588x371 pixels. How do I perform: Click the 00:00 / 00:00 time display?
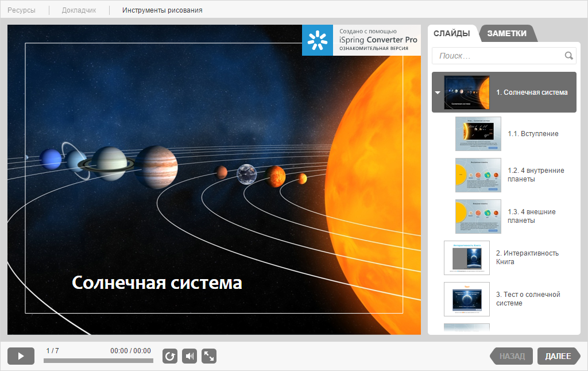tap(130, 351)
